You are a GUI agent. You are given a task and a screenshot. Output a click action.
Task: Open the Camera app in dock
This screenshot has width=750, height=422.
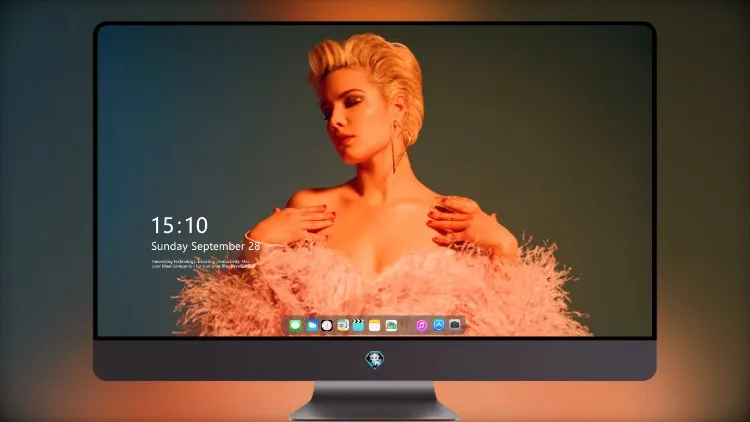(455, 325)
